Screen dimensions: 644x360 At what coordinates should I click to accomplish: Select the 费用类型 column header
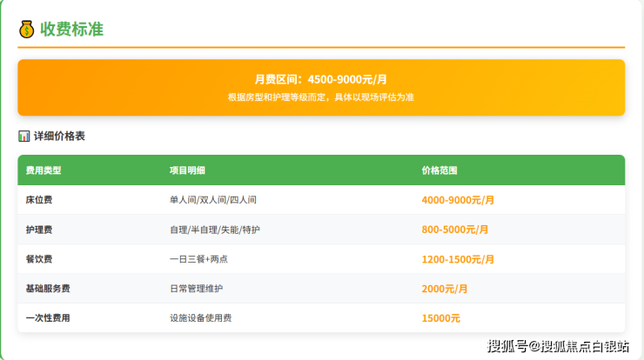(x=44, y=170)
